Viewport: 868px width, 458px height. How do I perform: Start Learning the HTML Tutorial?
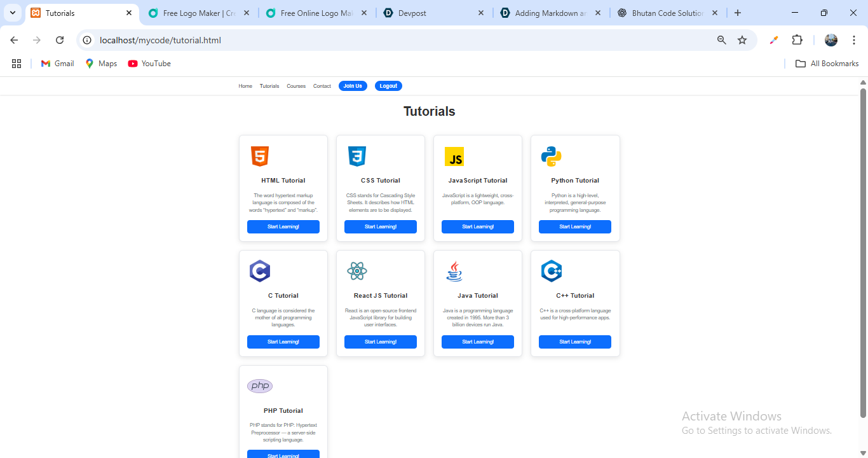pyautogui.click(x=283, y=227)
